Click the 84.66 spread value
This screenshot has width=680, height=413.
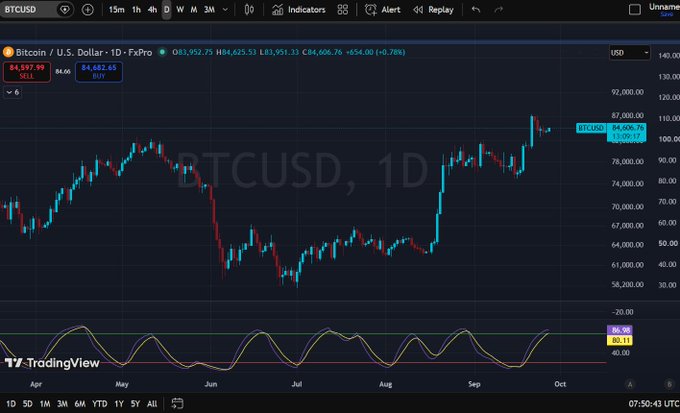point(63,72)
